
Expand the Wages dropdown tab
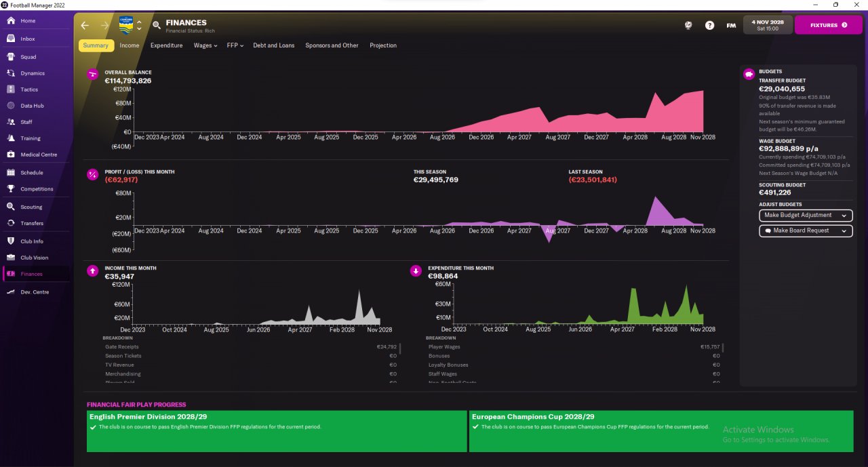(205, 45)
